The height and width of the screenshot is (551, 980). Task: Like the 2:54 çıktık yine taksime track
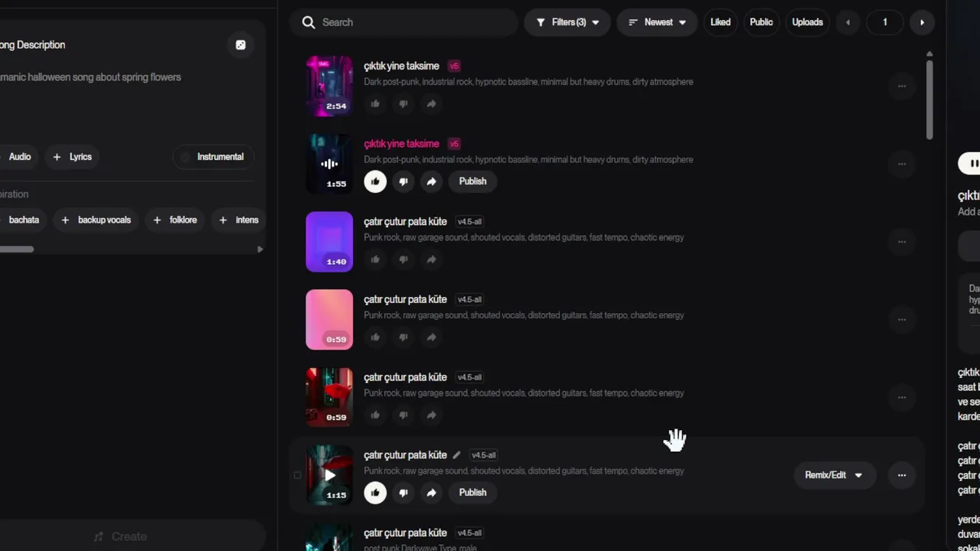(x=375, y=104)
